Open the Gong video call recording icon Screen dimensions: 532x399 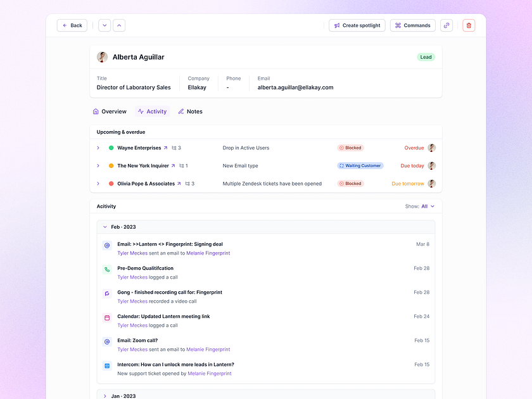pos(106,293)
